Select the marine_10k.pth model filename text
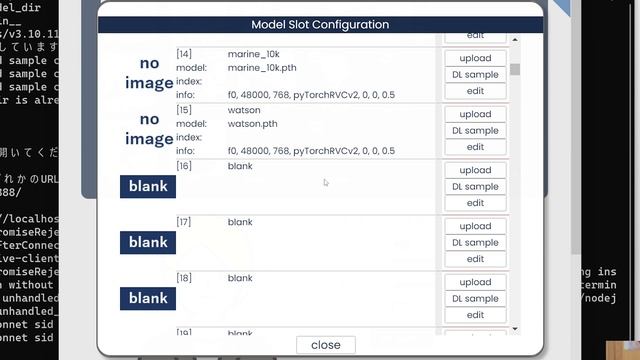Viewport: 640px width, 360px height. coord(262,68)
